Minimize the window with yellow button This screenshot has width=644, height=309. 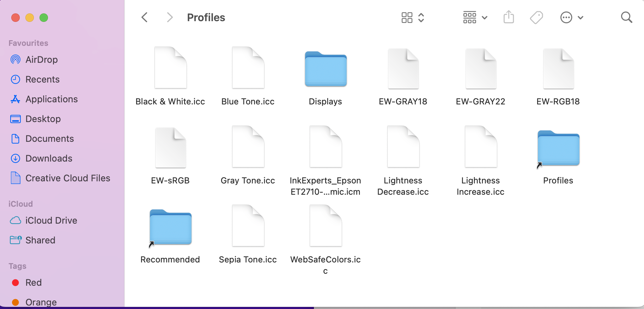[30, 18]
